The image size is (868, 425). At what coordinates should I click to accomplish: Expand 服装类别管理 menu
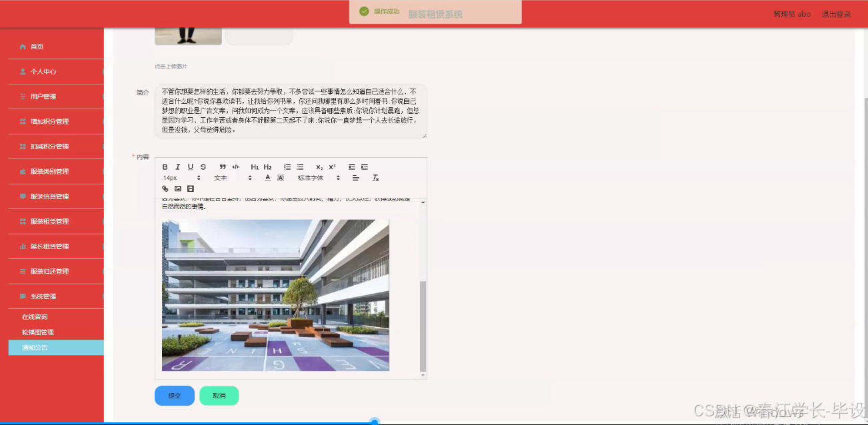(x=56, y=171)
